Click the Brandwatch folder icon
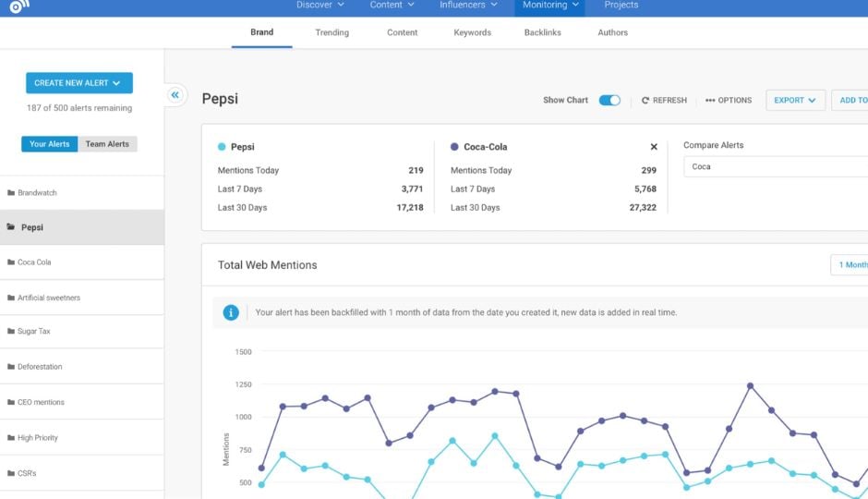This screenshot has width=868, height=499. (11, 193)
